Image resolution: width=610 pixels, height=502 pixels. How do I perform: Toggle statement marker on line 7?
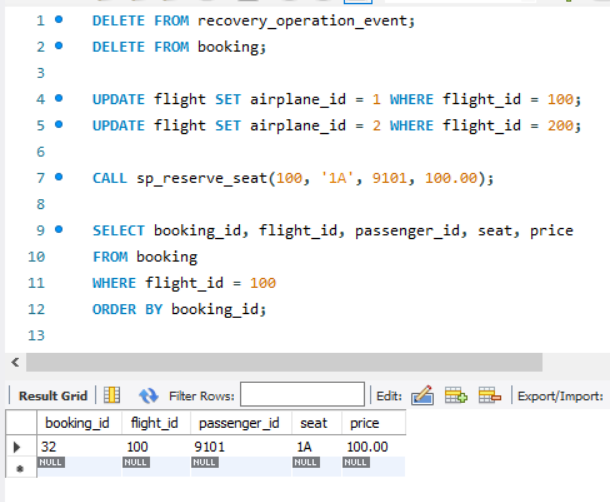[x=59, y=177]
